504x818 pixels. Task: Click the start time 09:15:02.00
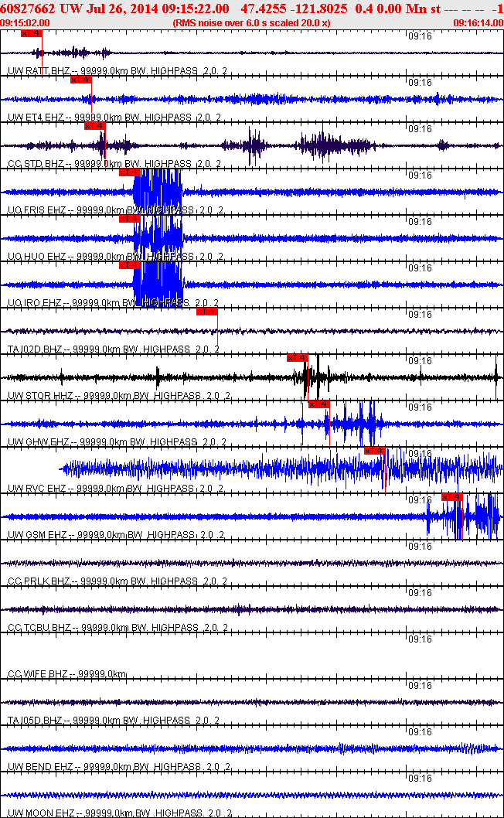coord(25,23)
